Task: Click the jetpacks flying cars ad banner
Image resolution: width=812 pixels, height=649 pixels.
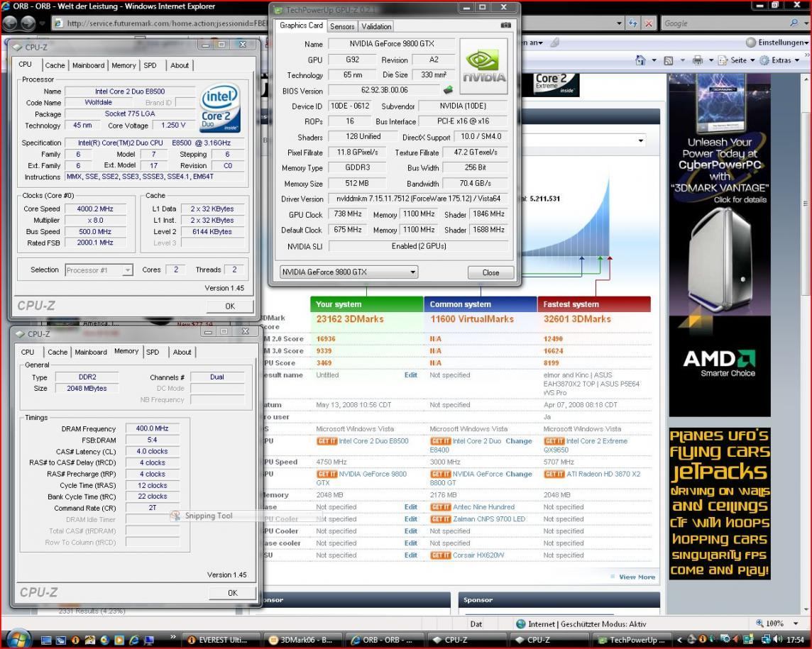Action: point(720,504)
